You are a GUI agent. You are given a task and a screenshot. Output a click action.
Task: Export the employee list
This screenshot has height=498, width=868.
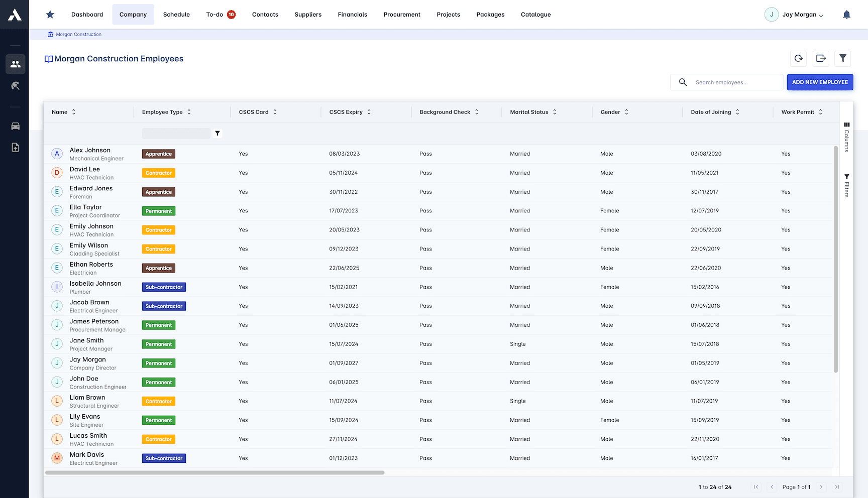[821, 59]
